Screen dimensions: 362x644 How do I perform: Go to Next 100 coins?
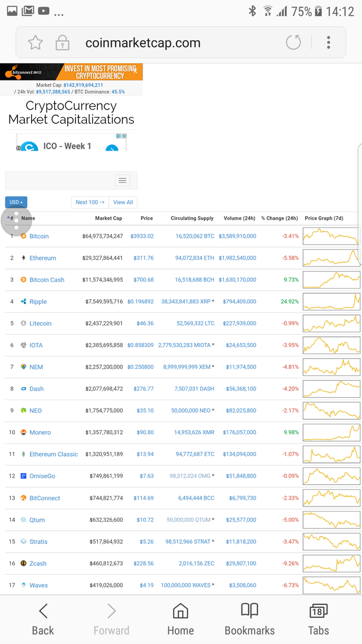point(90,202)
